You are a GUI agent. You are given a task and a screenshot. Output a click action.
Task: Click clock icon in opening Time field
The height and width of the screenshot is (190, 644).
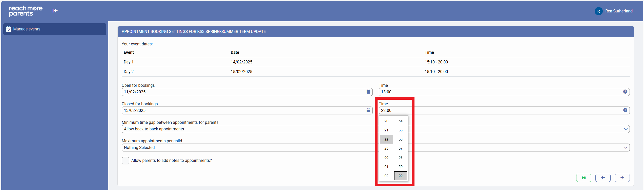625,92
